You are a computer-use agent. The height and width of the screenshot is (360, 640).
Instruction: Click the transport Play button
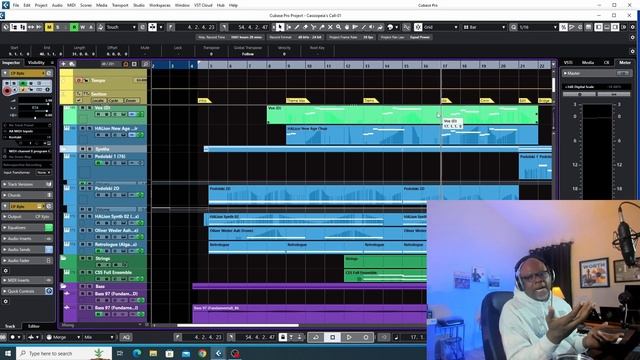click(x=349, y=337)
